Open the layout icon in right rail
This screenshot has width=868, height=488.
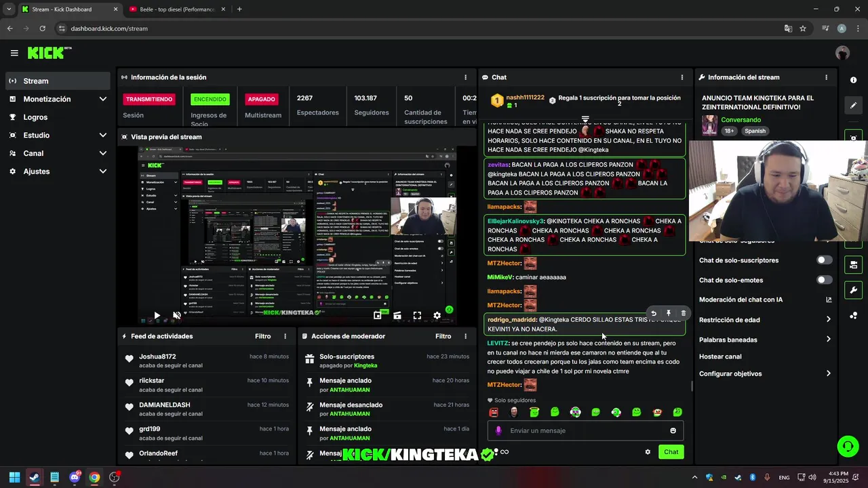[853, 264]
